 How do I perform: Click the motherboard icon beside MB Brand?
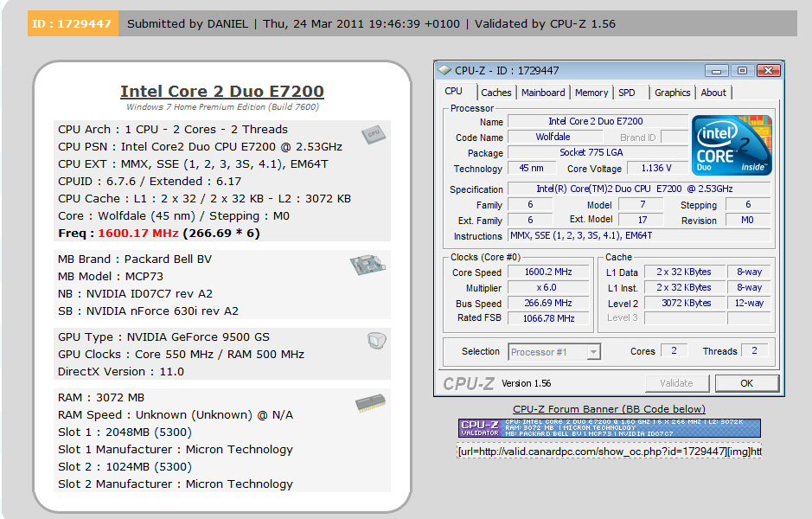[x=368, y=265]
